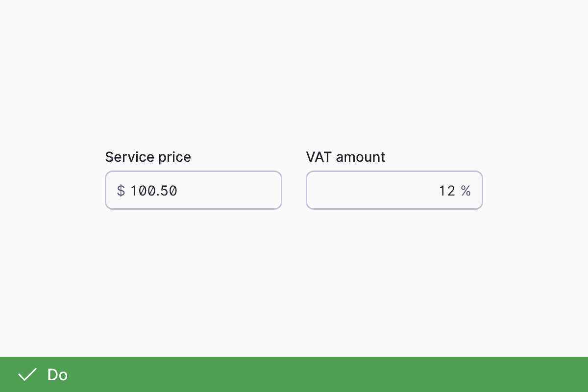This screenshot has height=392, width=588.
Task: Click the green banner at the bottom
Action: (x=294, y=374)
